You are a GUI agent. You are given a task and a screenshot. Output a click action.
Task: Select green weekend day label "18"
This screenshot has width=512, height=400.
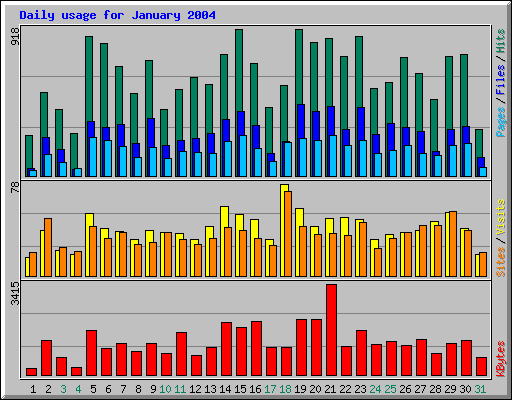click(x=285, y=389)
